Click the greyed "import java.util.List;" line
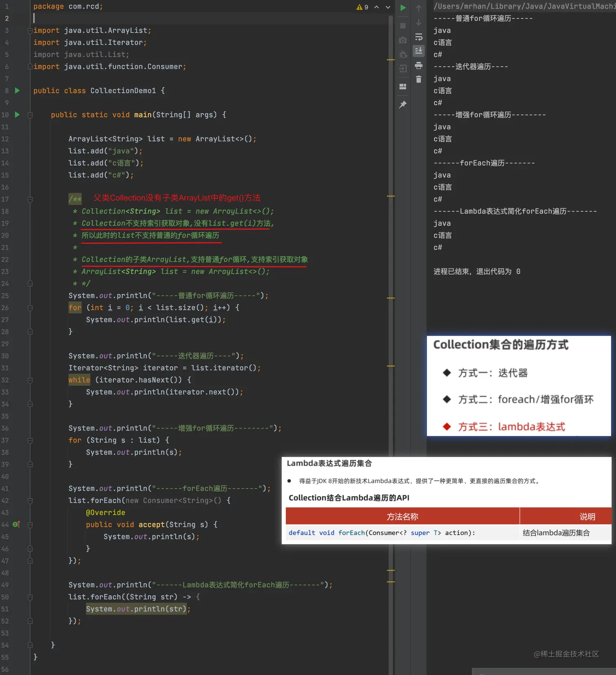The width and height of the screenshot is (616, 675). click(81, 55)
